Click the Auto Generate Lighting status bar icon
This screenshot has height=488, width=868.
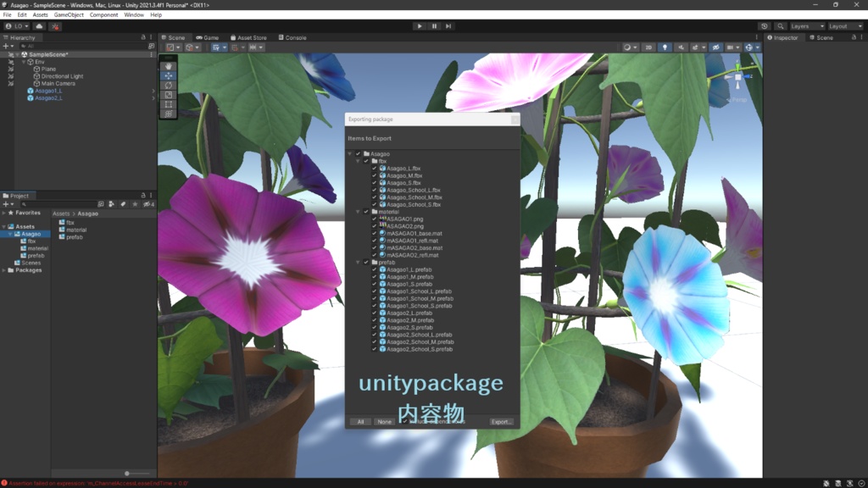[849, 483]
